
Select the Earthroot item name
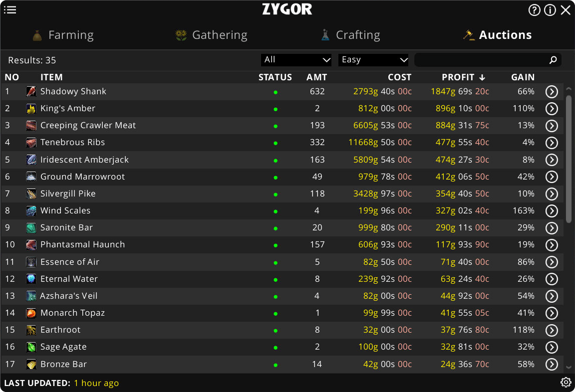pyautogui.click(x=60, y=330)
